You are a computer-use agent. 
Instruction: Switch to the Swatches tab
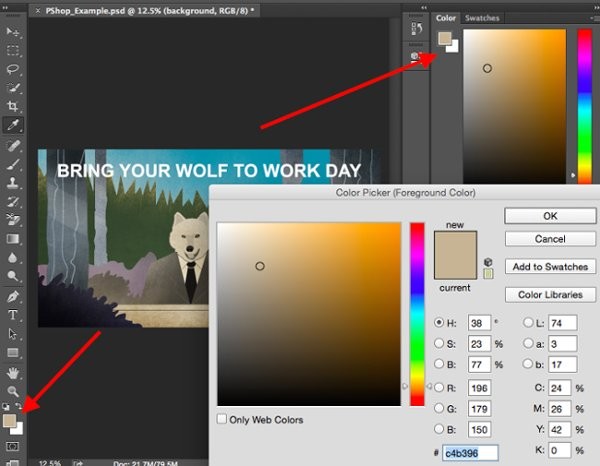(482, 18)
